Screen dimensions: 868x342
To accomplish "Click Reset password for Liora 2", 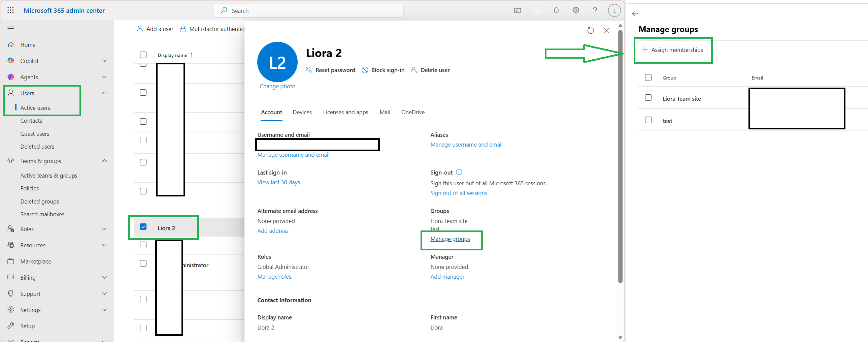I will point(330,70).
